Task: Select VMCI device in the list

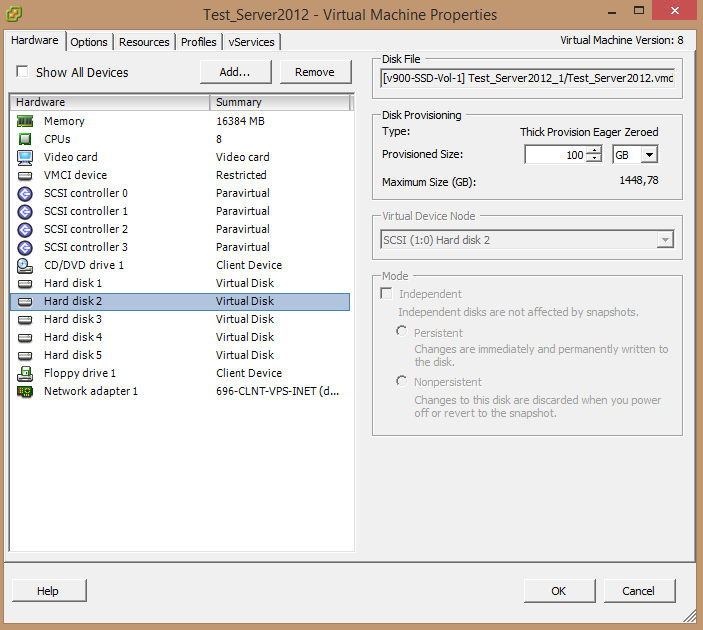Action: (x=75, y=175)
